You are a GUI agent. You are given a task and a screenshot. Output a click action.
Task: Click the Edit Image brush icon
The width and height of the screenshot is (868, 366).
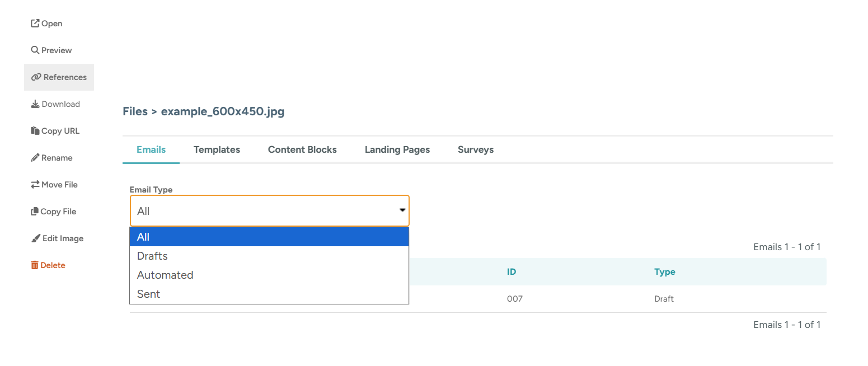pos(36,238)
